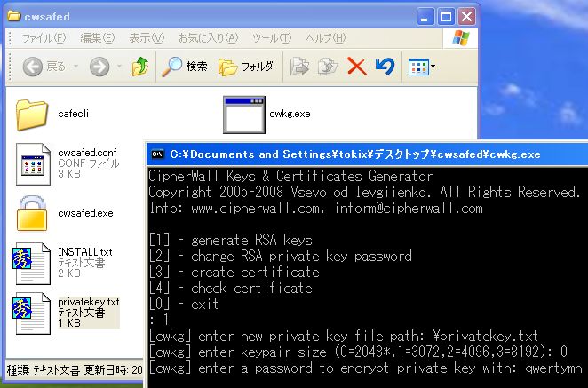Click the cwkg.exe file name
This screenshot has height=388, width=588.
(x=290, y=114)
